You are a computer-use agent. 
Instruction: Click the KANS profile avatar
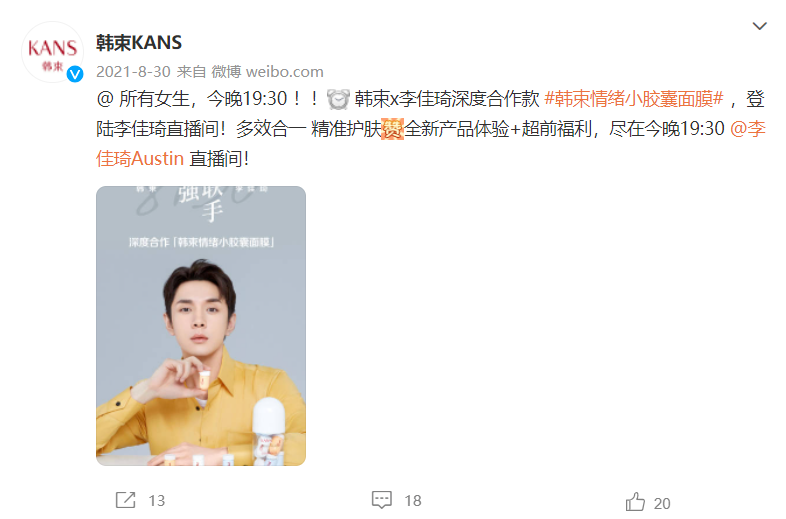[x=52, y=53]
